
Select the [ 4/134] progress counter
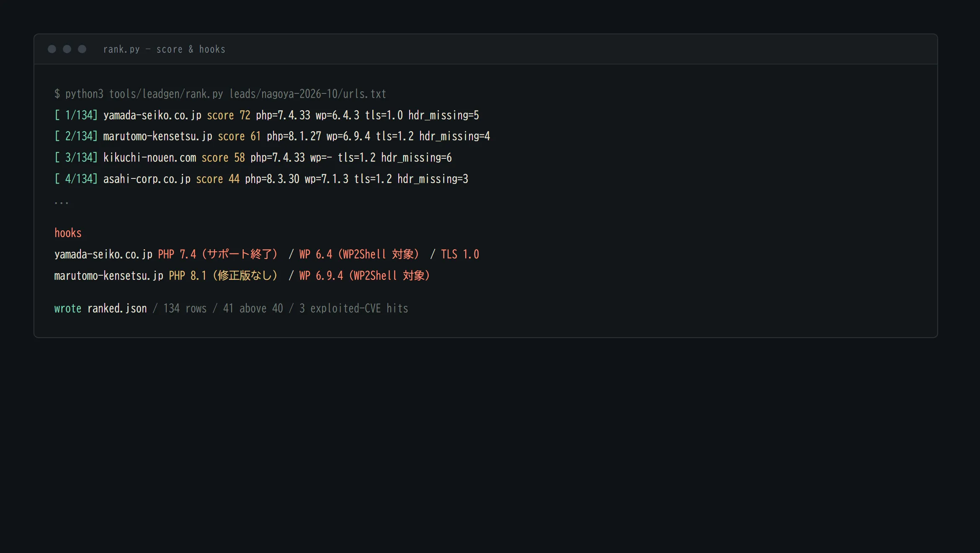(x=76, y=179)
